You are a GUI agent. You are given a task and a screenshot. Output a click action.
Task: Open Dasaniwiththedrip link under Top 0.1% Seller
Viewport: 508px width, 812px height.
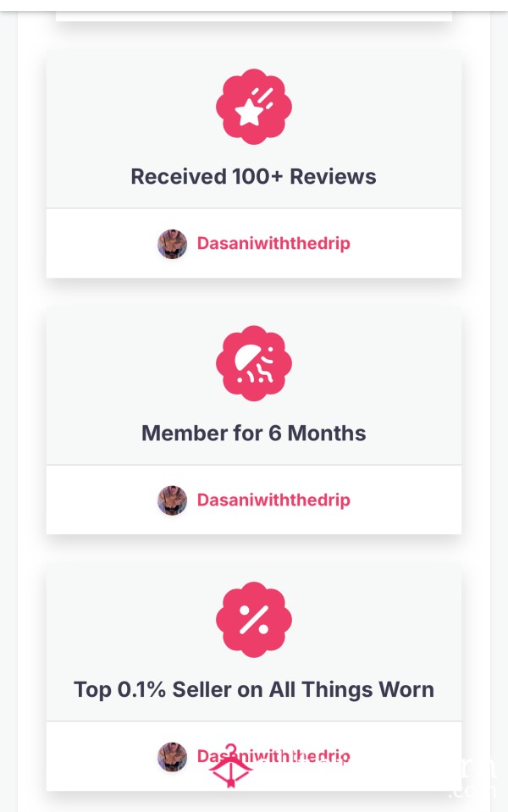(x=273, y=756)
